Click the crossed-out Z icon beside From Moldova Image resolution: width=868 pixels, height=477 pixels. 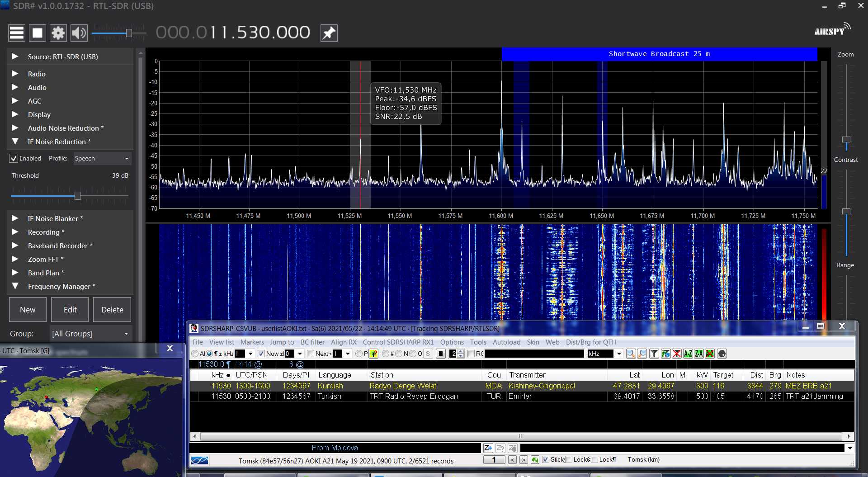513,448
